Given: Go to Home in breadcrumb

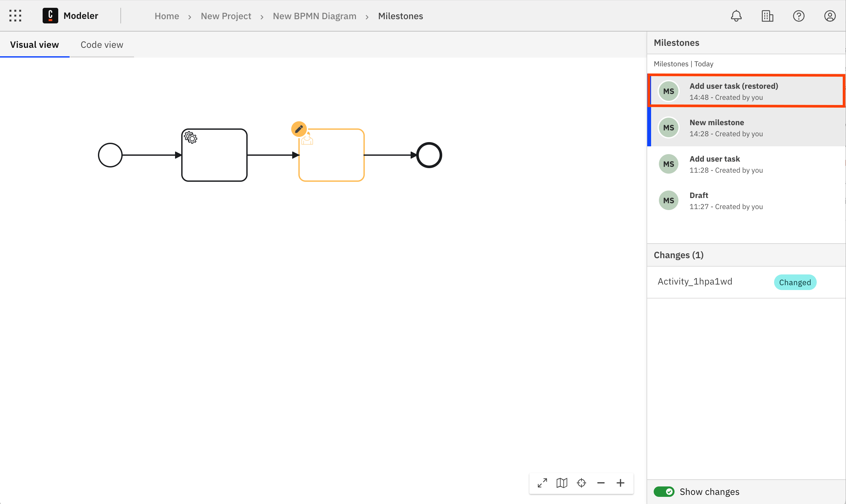Looking at the screenshot, I should pyautogui.click(x=167, y=16).
